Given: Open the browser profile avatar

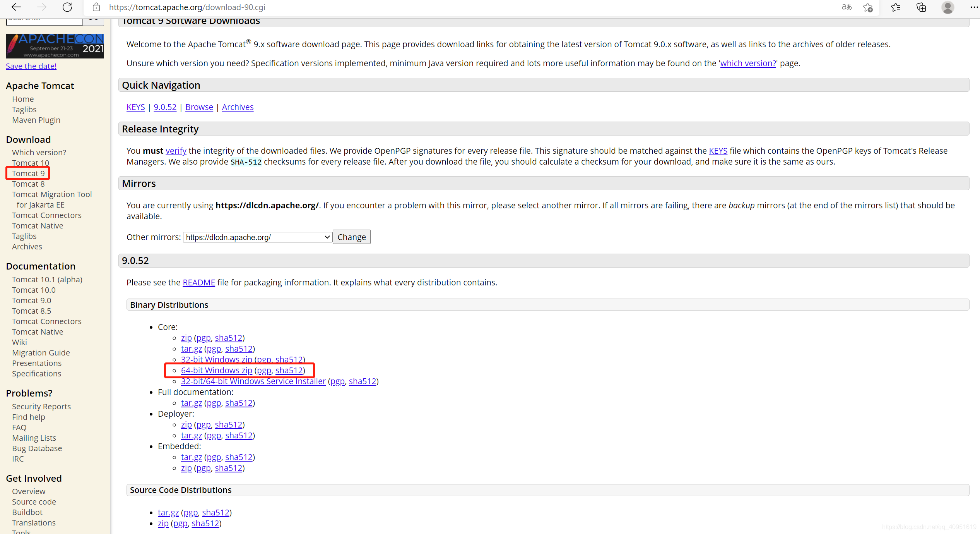Looking at the screenshot, I should coord(948,7).
